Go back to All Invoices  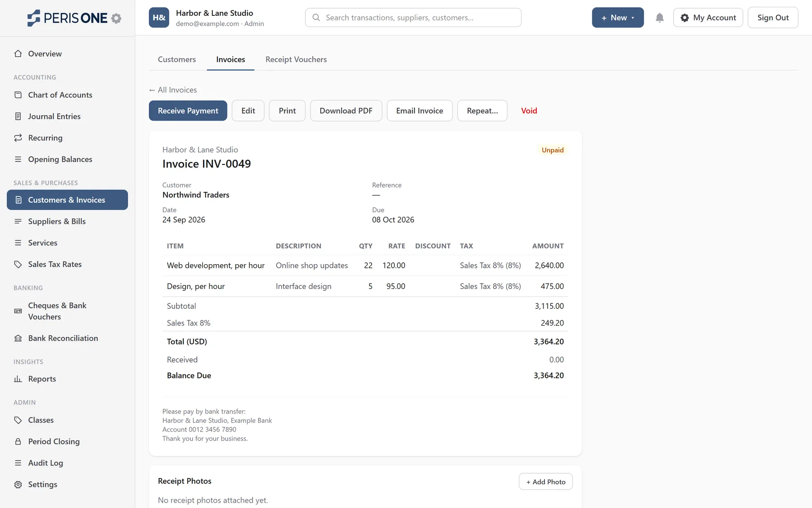173,90
